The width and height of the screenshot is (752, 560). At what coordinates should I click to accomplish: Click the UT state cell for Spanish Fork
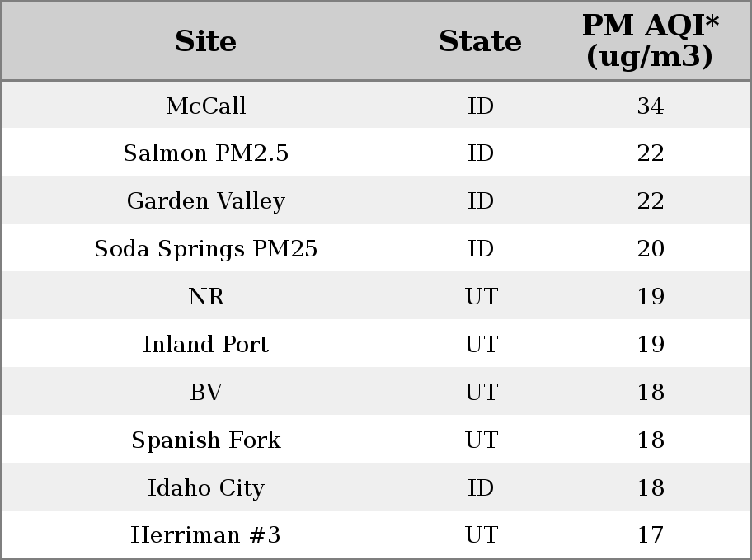pos(481,440)
